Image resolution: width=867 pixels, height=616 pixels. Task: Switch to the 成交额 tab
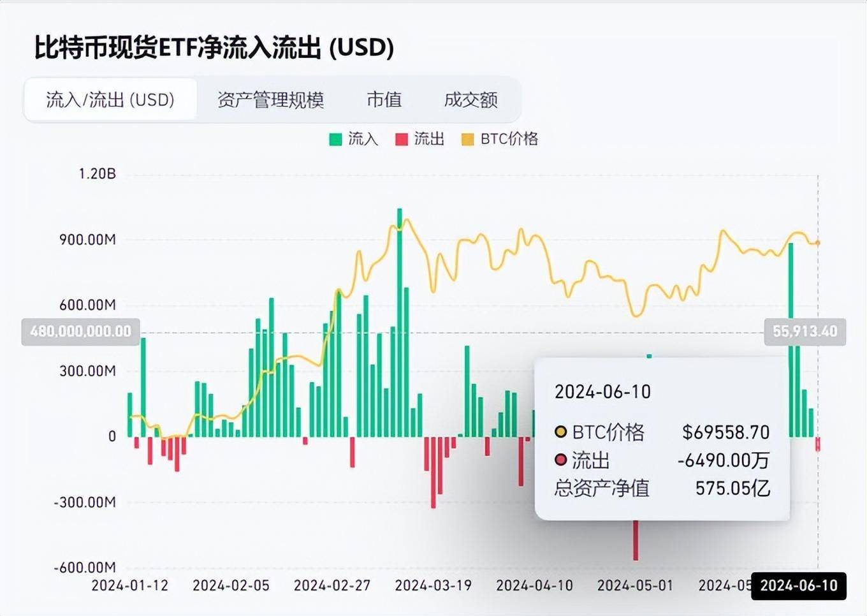click(470, 99)
